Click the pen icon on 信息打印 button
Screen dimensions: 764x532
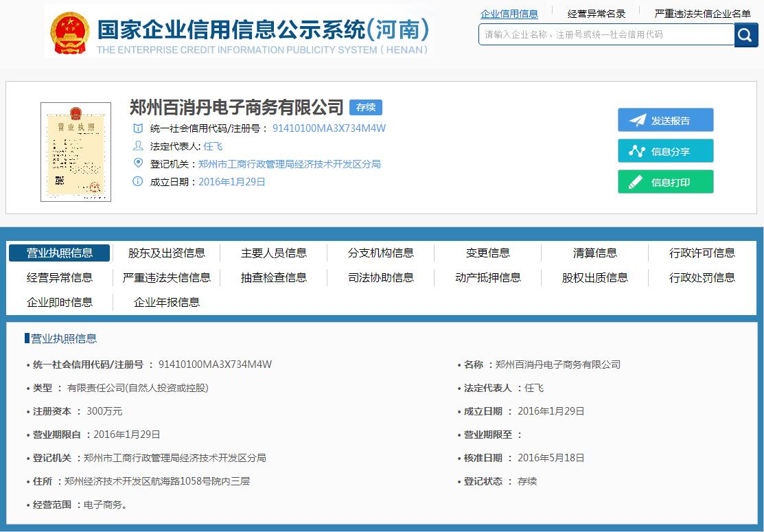click(638, 182)
